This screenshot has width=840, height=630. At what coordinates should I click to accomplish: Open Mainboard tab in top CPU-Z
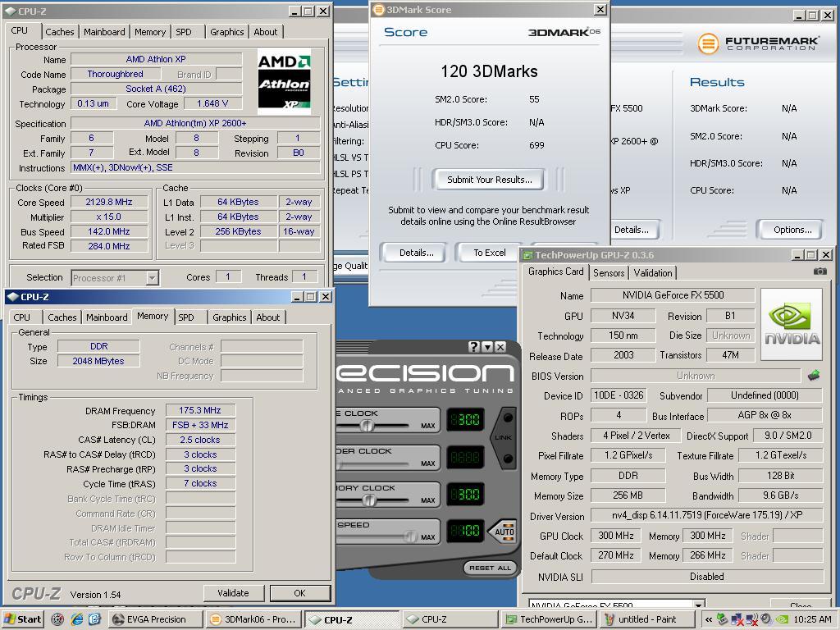click(104, 32)
